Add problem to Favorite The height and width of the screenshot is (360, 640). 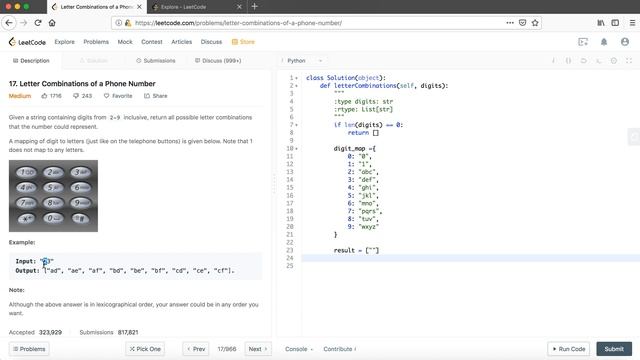(118, 96)
